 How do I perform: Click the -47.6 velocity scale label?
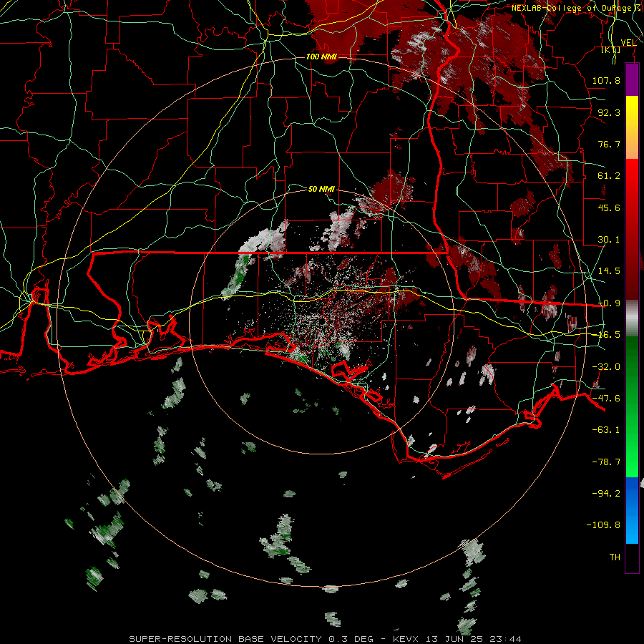click(x=606, y=399)
